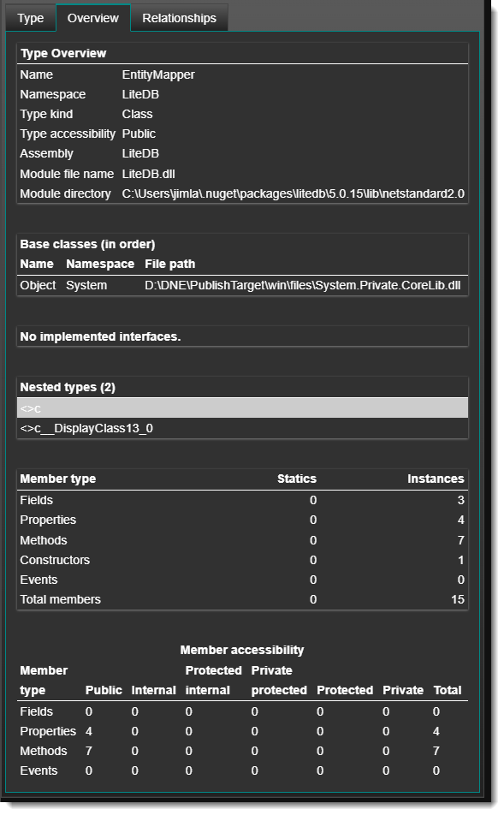
Task: Click the Statics column header
Action: pos(297,479)
